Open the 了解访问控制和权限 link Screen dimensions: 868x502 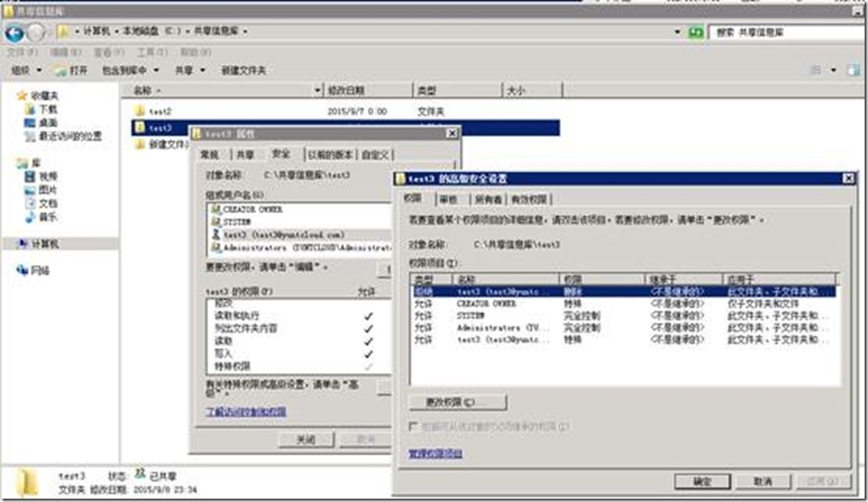[x=247, y=412]
